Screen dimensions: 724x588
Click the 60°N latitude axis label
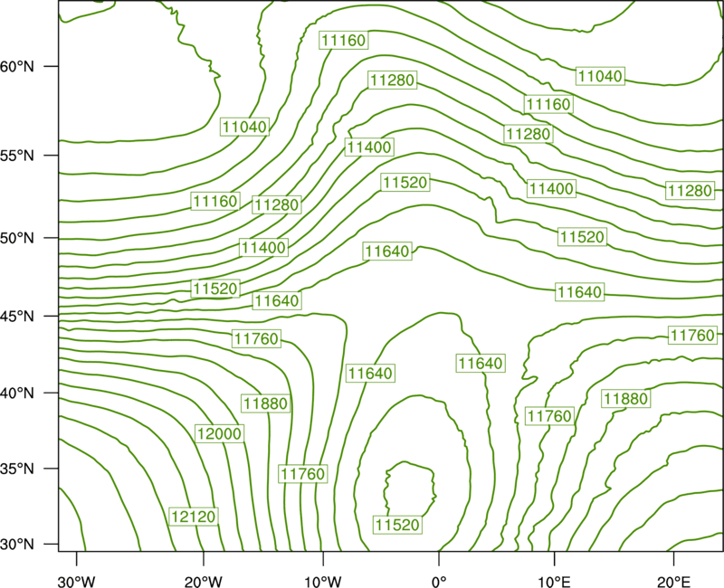pyautogui.click(x=17, y=66)
